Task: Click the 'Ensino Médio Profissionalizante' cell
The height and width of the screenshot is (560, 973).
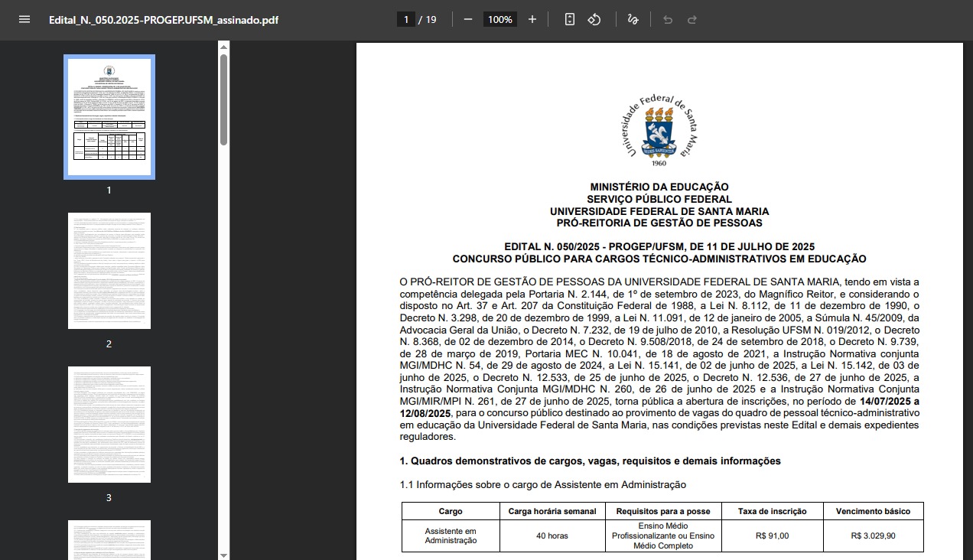Action: click(x=663, y=536)
